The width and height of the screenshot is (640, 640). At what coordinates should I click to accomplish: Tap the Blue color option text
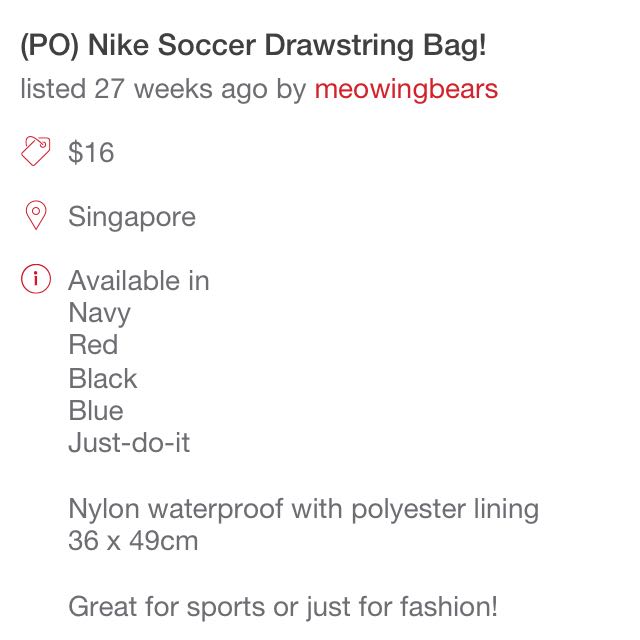tap(96, 410)
